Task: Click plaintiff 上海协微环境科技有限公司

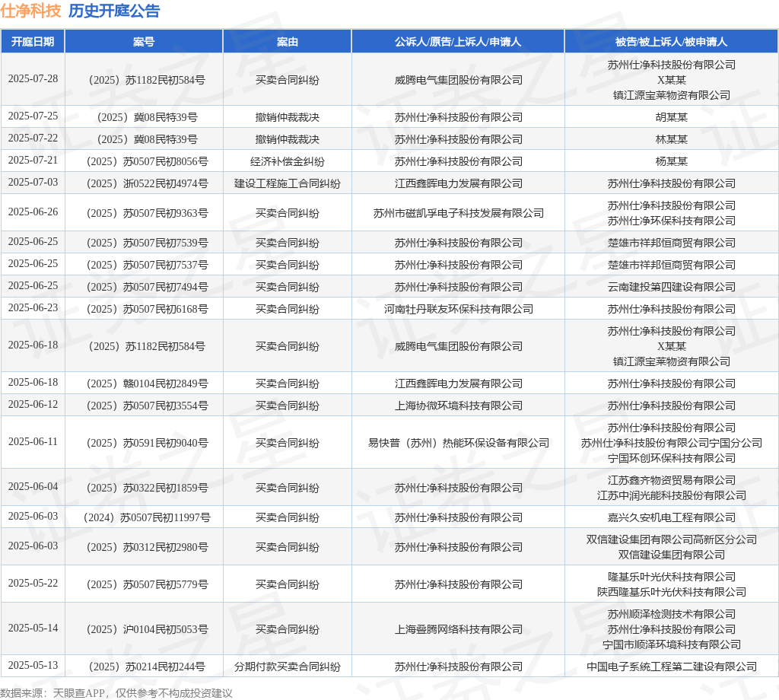Action: (458, 406)
